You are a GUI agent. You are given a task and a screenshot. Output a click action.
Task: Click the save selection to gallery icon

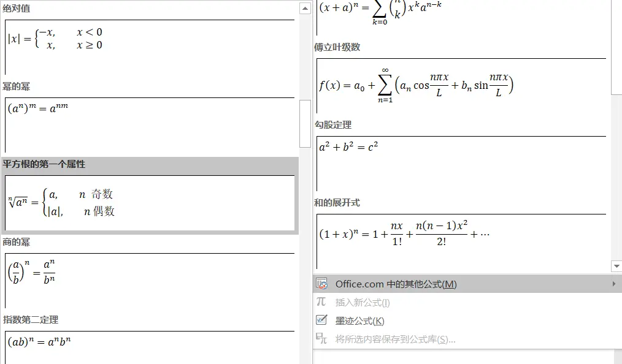click(x=321, y=339)
